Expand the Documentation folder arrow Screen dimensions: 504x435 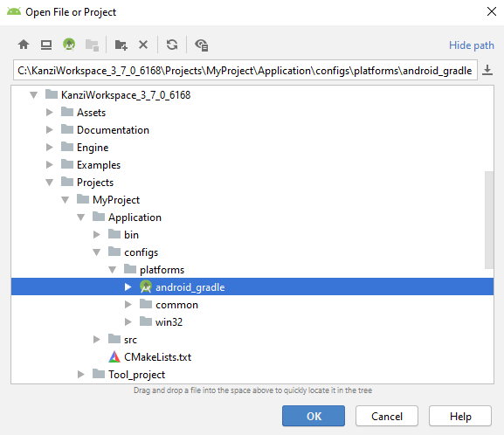pos(49,129)
